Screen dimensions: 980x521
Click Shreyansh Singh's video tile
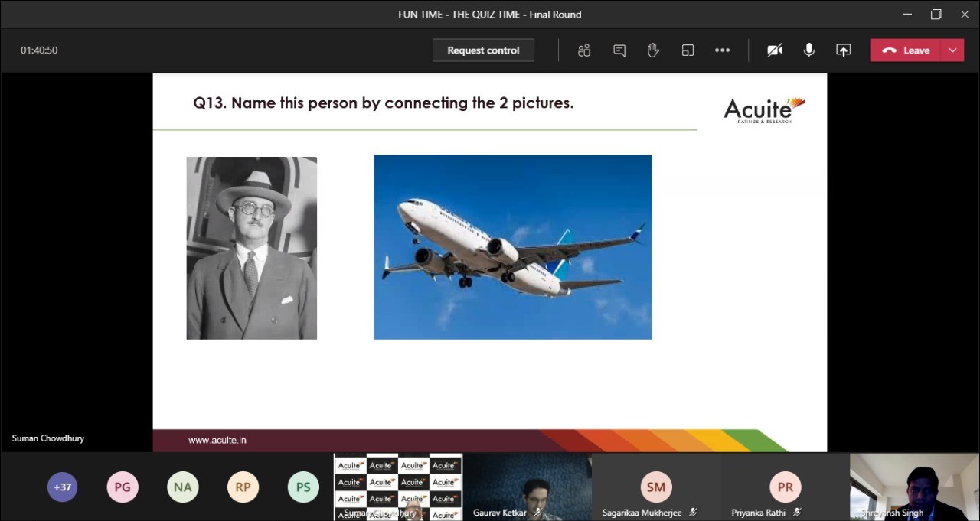[x=914, y=487]
